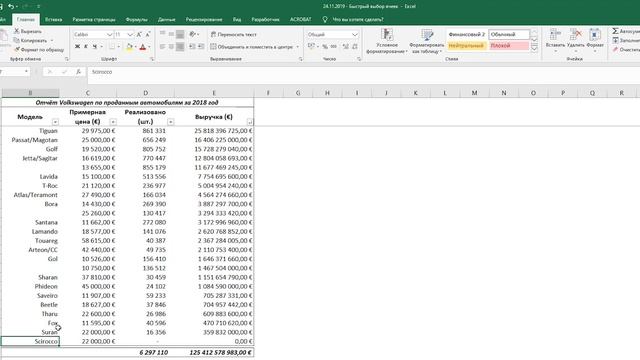Select column header E
This screenshot has width=640, height=360.
pyautogui.click(x=214, y=93)
